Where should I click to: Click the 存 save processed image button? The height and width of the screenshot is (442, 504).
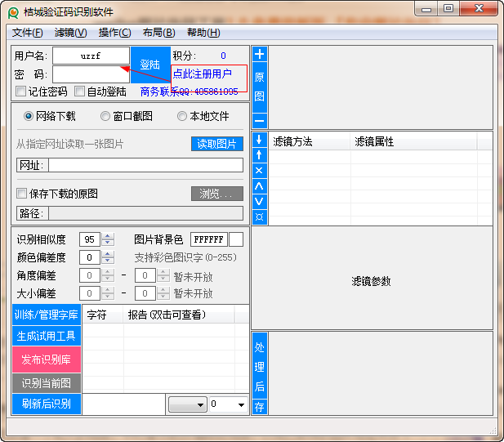point(260,408)
